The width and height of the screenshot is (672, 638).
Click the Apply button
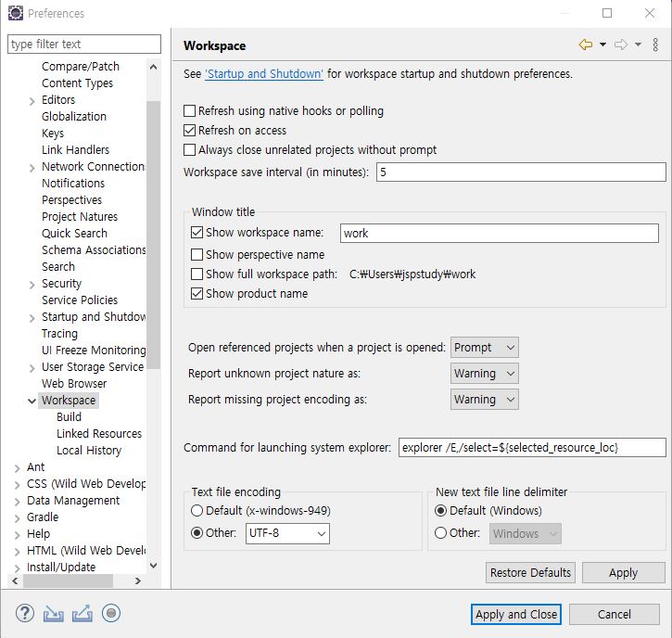coord(623,573)
